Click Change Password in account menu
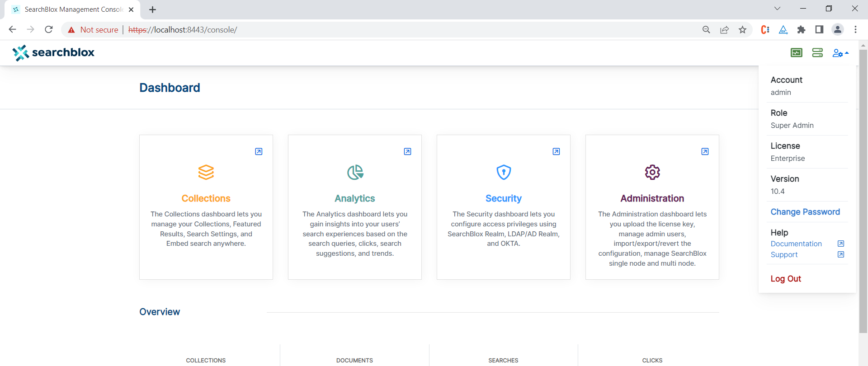The width and height of the screenshot is (868, 366). [805, 212]
